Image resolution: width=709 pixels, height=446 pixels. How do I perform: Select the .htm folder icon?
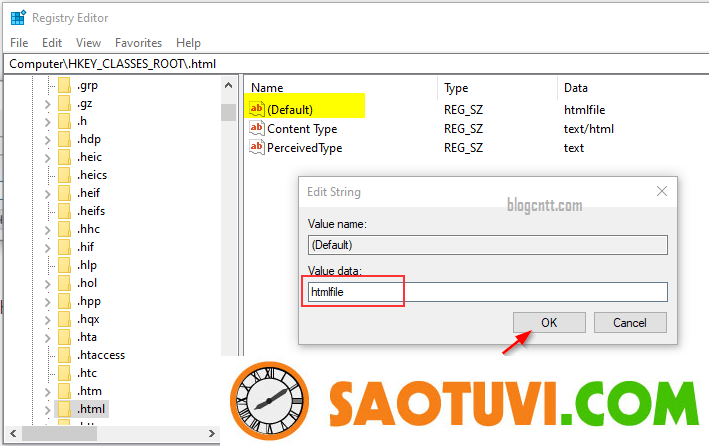pos(64,391)
